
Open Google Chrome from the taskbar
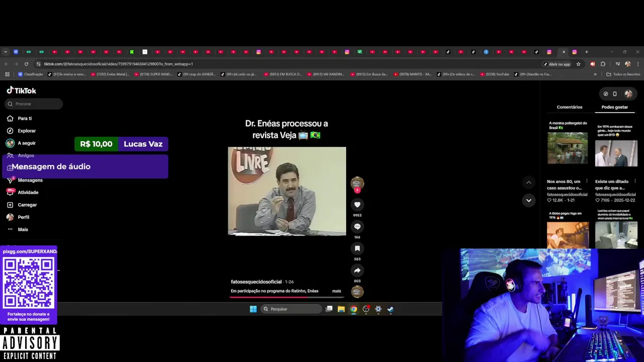click(x=354, y=309)
